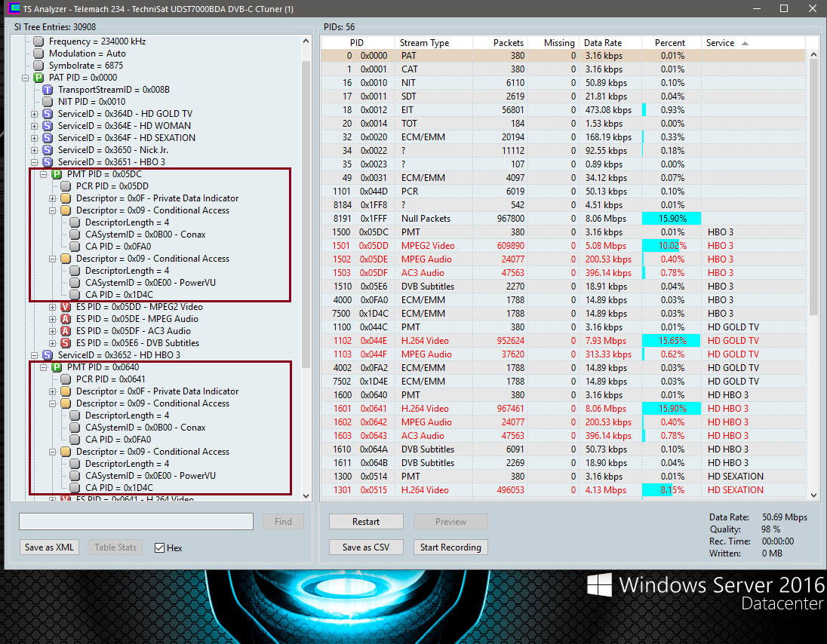The image size is (827, 644).
Task: Click Save as CSV button
Action: tap(366, 547)
